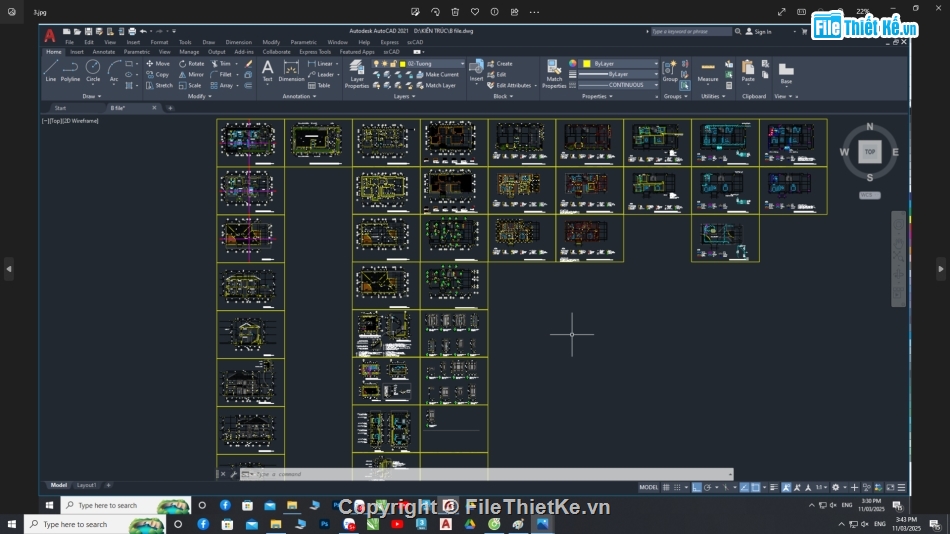The height and width of the screenshot is (534, 950).
Task: Open the CONTINUOUS linetype dropdown
Action: click(618, 85)
